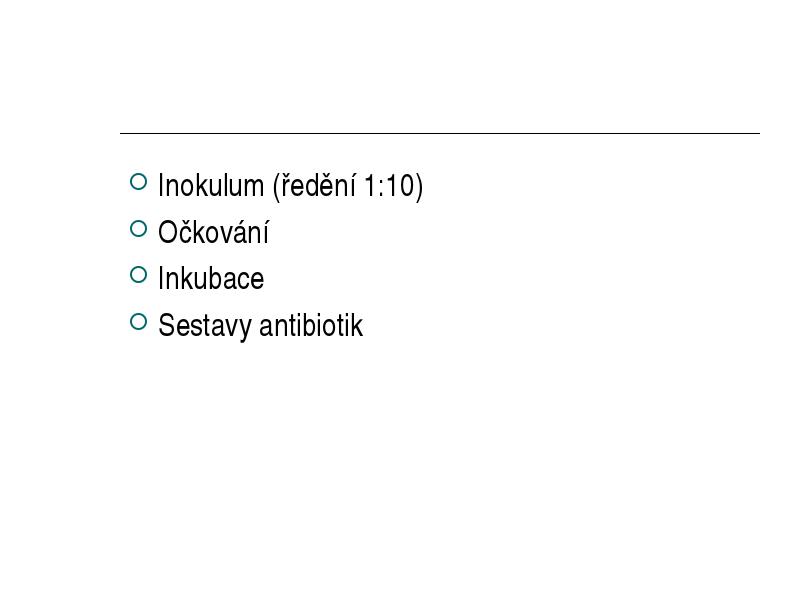Select the Očkování text line
This screenshot has width=800, height=600.
click(213, 232)
